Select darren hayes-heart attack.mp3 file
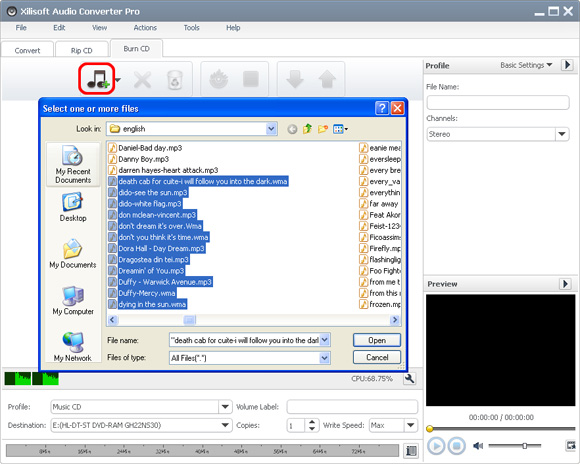This screenshot has width=580, height=464. (x=163, y=170)
